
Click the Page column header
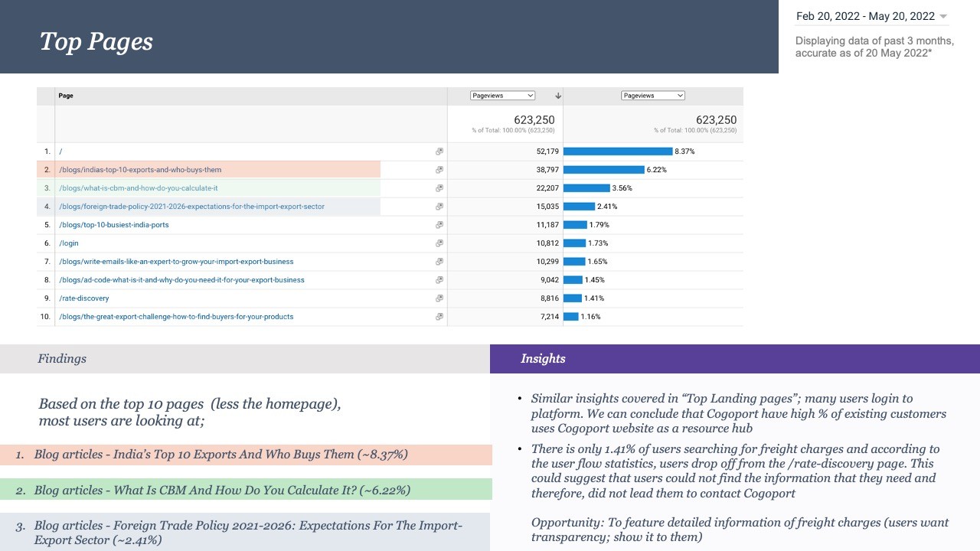tap(66, 96)
